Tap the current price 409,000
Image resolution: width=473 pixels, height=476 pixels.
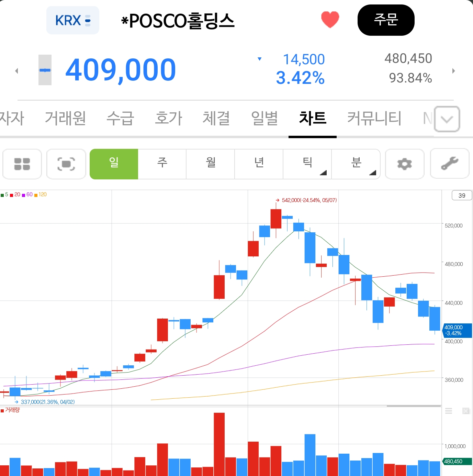pos(121,70)
